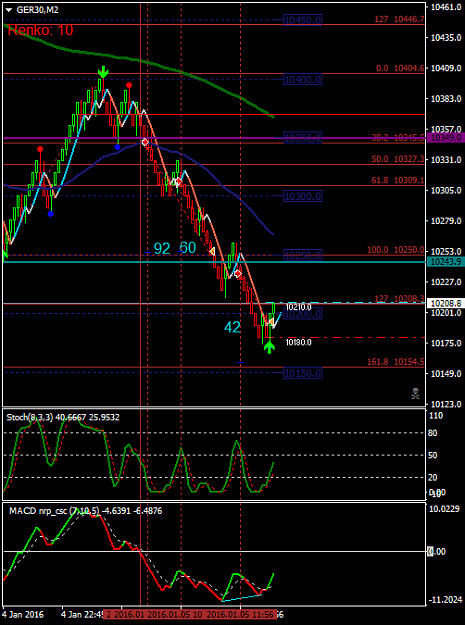This screenshot has height=625, width=465.
Task: Click the red diamond marker below the 10250 line
Action: [238, 273]
